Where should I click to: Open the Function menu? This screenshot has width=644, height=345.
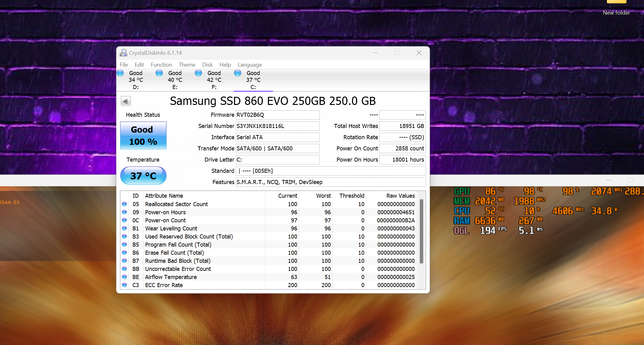point(161,65)
